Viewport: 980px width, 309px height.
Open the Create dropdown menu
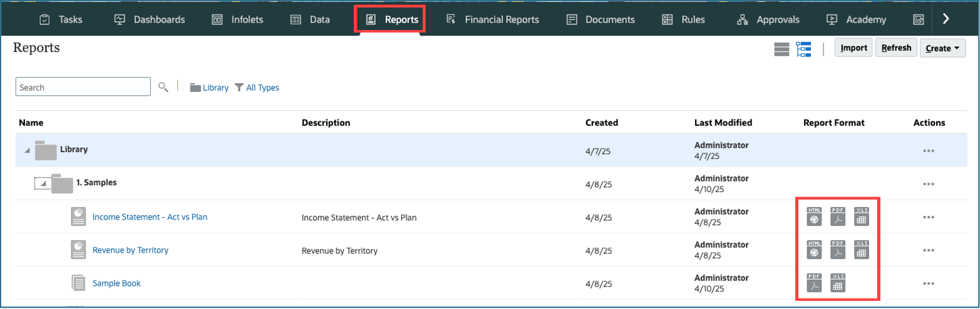click(942, 48)
